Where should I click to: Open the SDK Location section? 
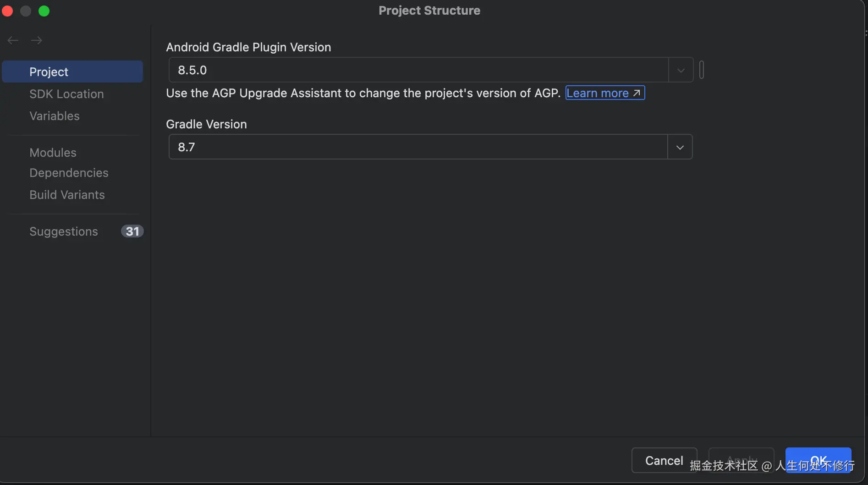[66, 94]
